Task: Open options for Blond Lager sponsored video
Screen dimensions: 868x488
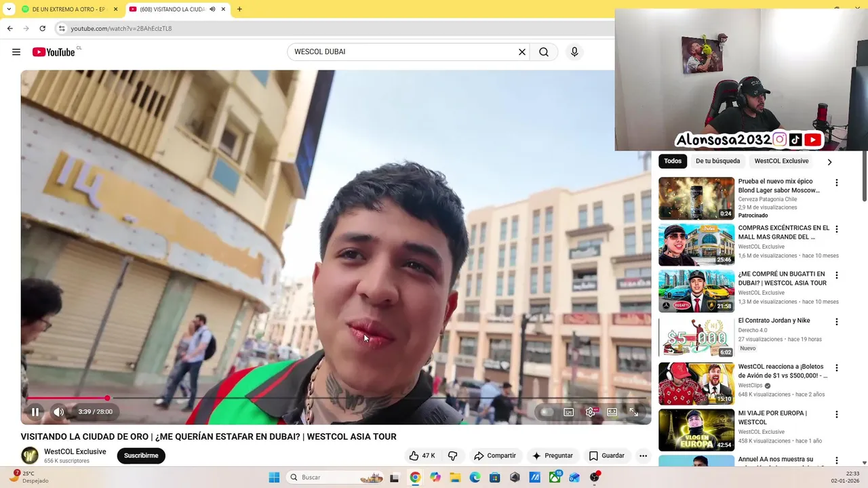Action: tap(836, 183)
